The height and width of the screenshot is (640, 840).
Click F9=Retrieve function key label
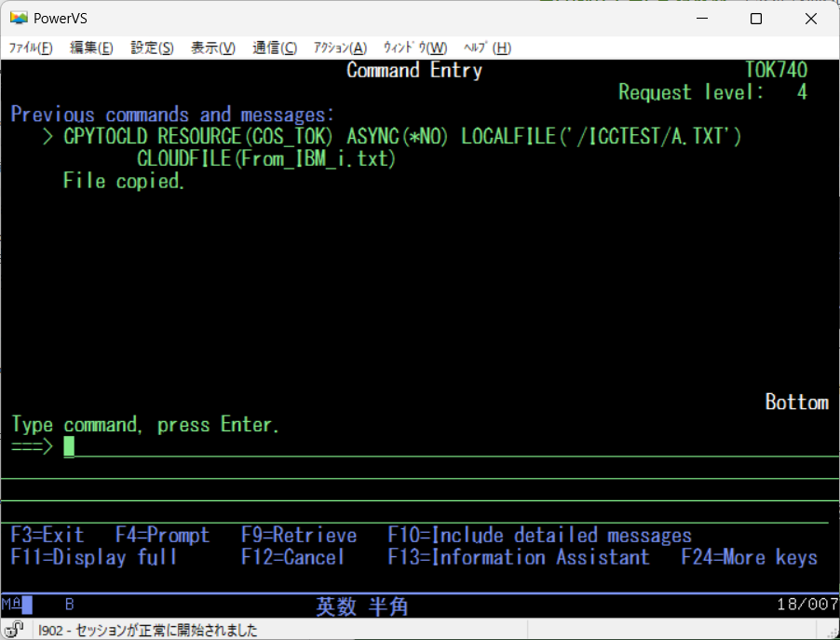tap(299, 535)
